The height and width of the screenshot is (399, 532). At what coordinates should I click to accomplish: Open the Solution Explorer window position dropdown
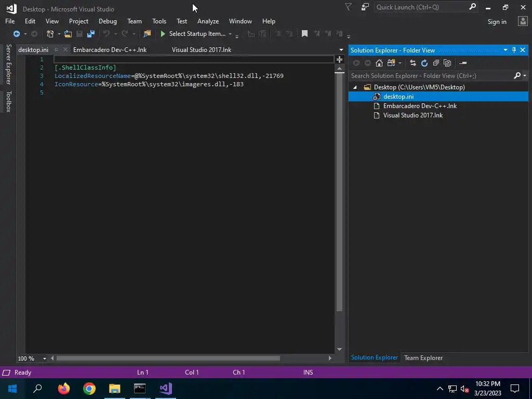(505, 50)
